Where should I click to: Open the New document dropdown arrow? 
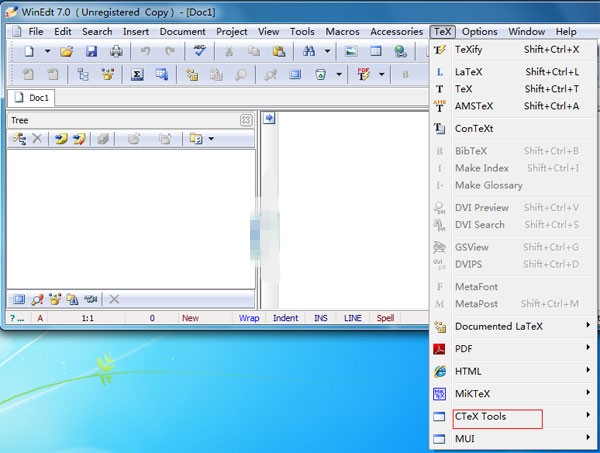click(47, 51)
